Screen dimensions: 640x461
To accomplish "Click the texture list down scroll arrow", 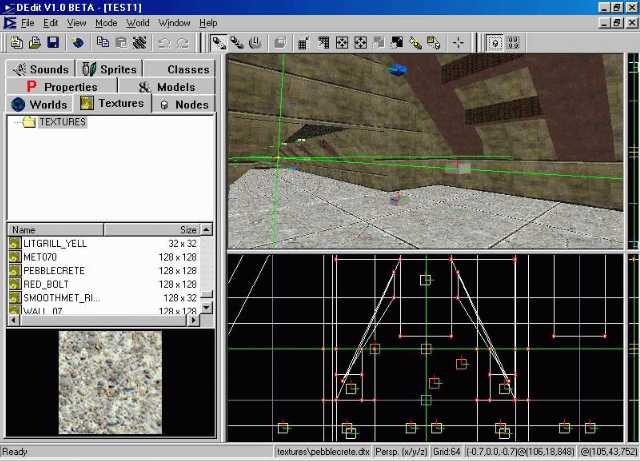I will pyautogui.click(x=207, y=308).
